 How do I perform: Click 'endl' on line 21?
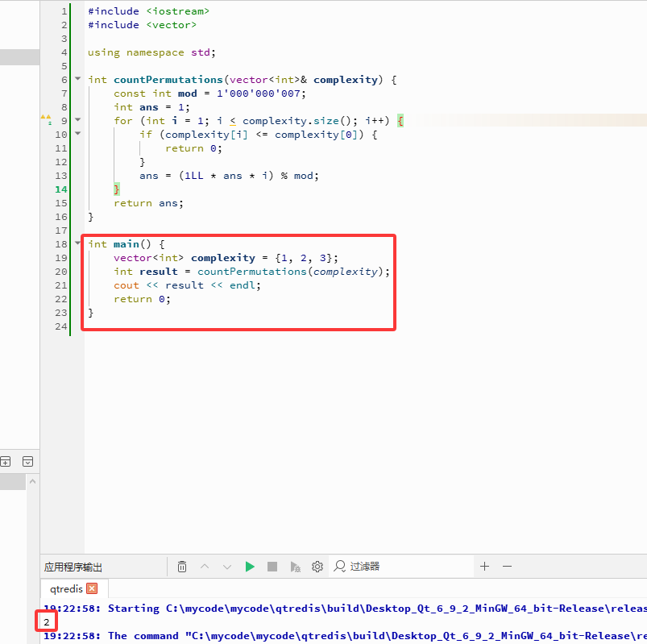click(243, 285)
